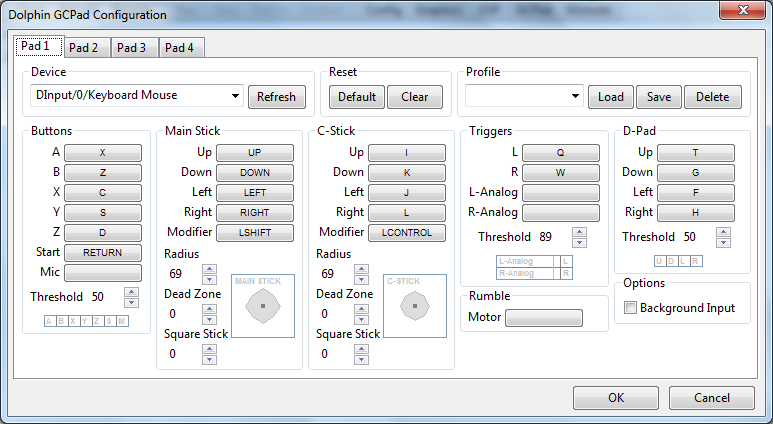Viewport: 773px width, 424px height.
Task: Cancel the GCPad configuration dialog
Action: click(711, 397)
